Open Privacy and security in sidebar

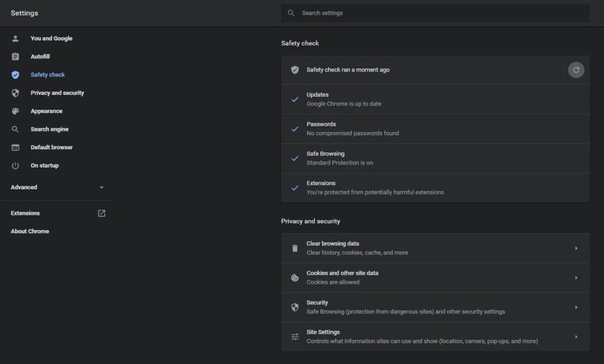click(x=57, y=93)
